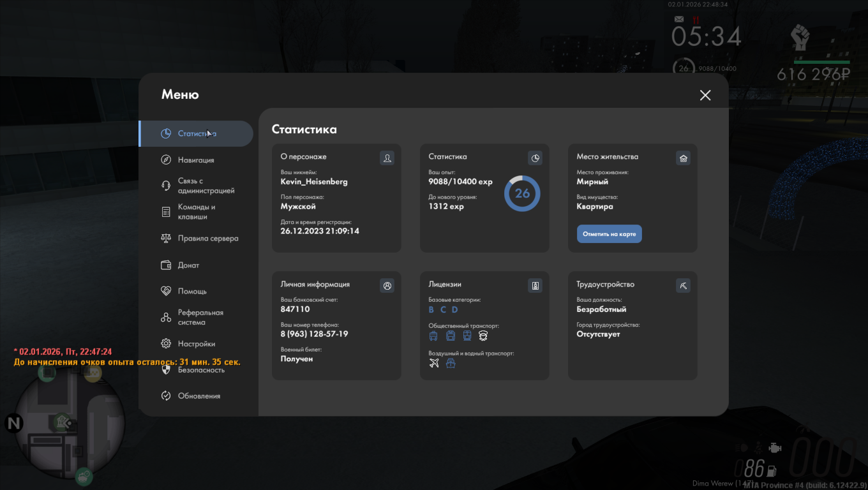Click the house icon on Место жительства card
Viewport: 868px width, 490px height.
click(x=684, y=158)
